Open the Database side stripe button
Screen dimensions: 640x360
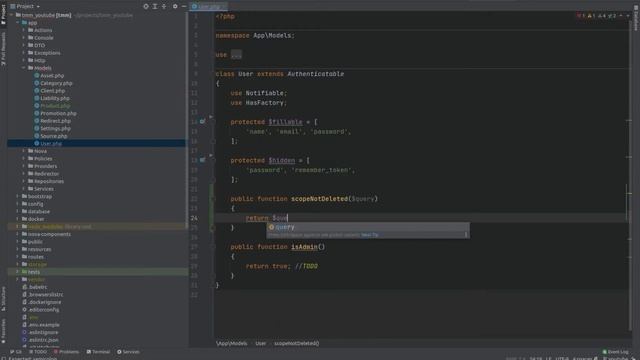[636, 18]
